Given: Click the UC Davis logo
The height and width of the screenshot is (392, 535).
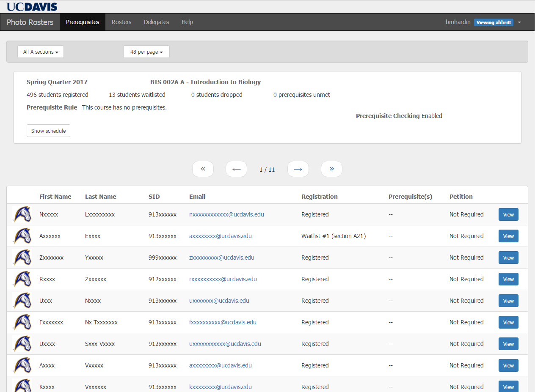Looking at the screenshot, I should pyautogui.click(x=32, y=6).
